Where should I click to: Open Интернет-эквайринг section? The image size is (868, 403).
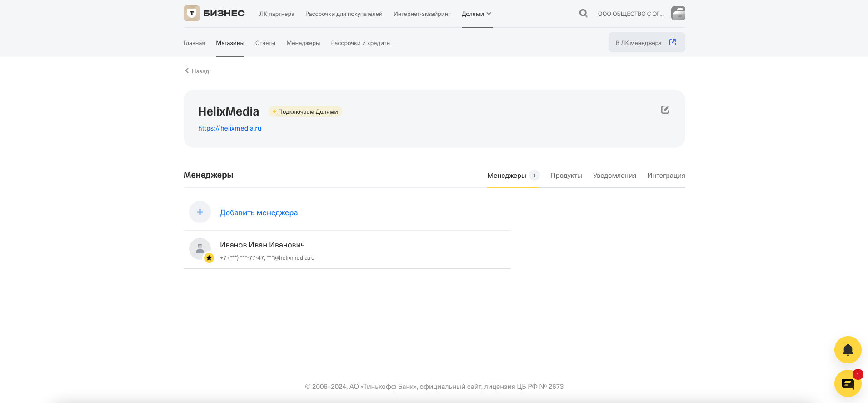coord(422,14)
